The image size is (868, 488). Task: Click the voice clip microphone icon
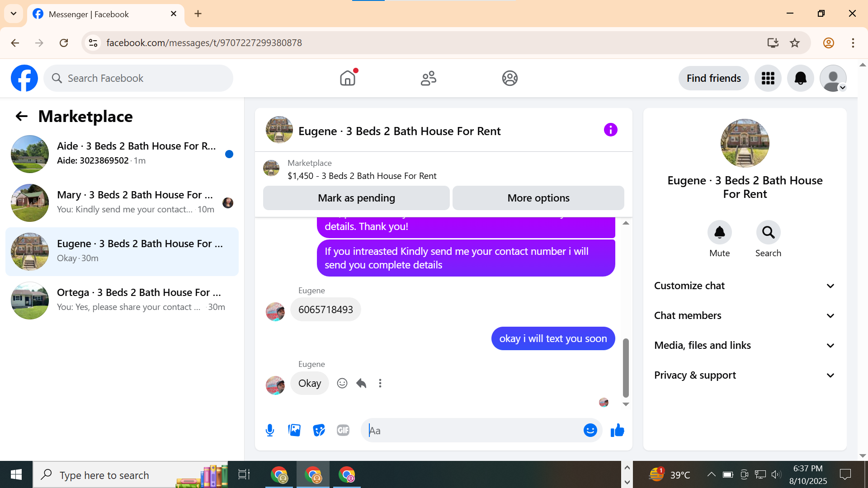pyautogui.click(x=270, y=430)
